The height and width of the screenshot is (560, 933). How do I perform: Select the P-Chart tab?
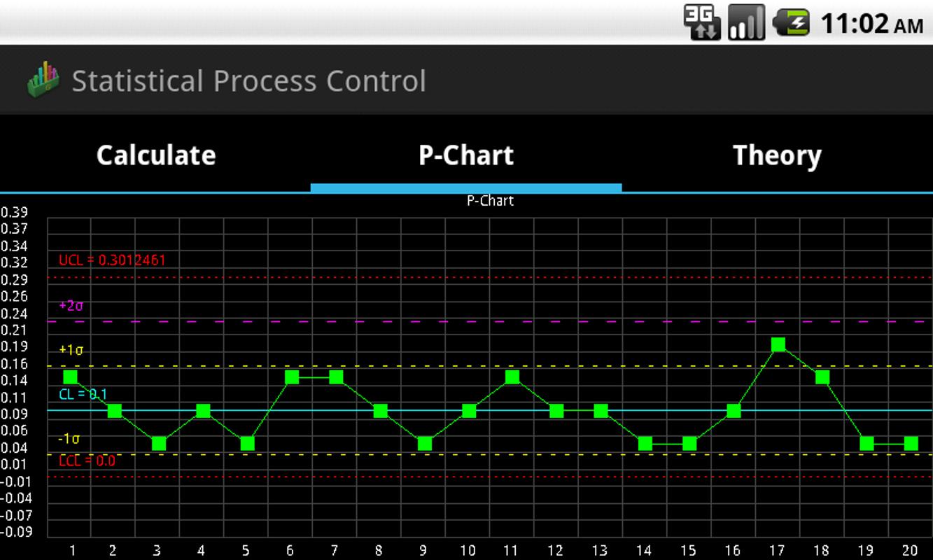click(x=466, y=155)
